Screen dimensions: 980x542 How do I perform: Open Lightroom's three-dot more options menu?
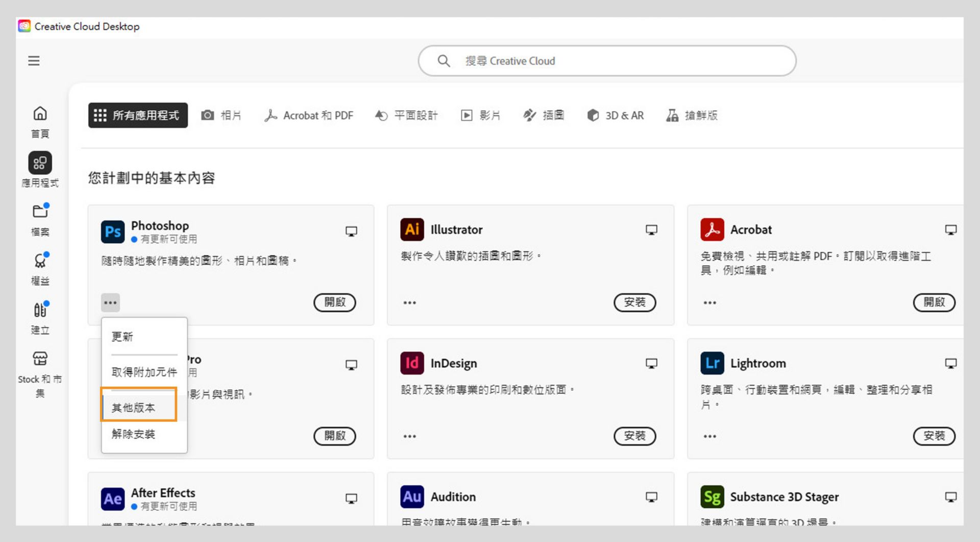[x=710, y=436]
